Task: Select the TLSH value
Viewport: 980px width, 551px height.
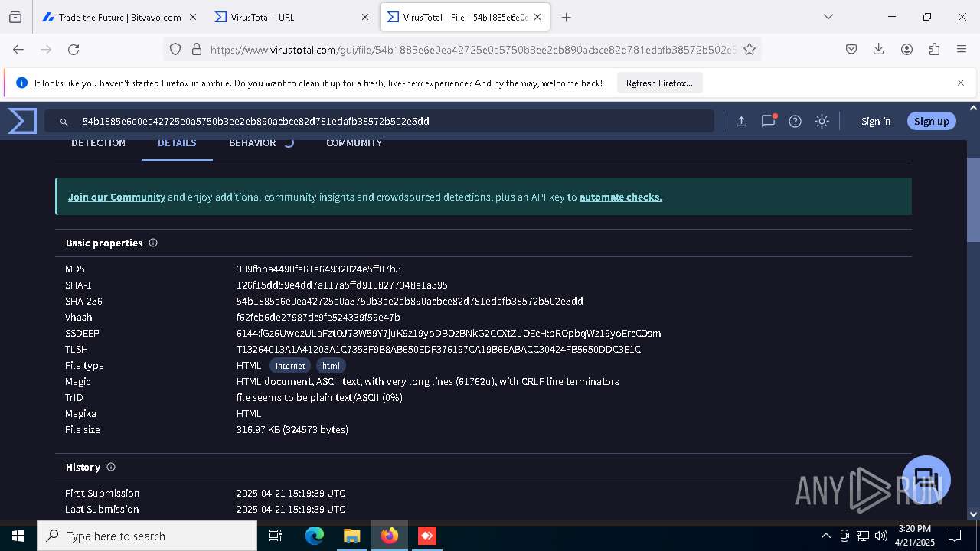Action: (x=439, y=350)
